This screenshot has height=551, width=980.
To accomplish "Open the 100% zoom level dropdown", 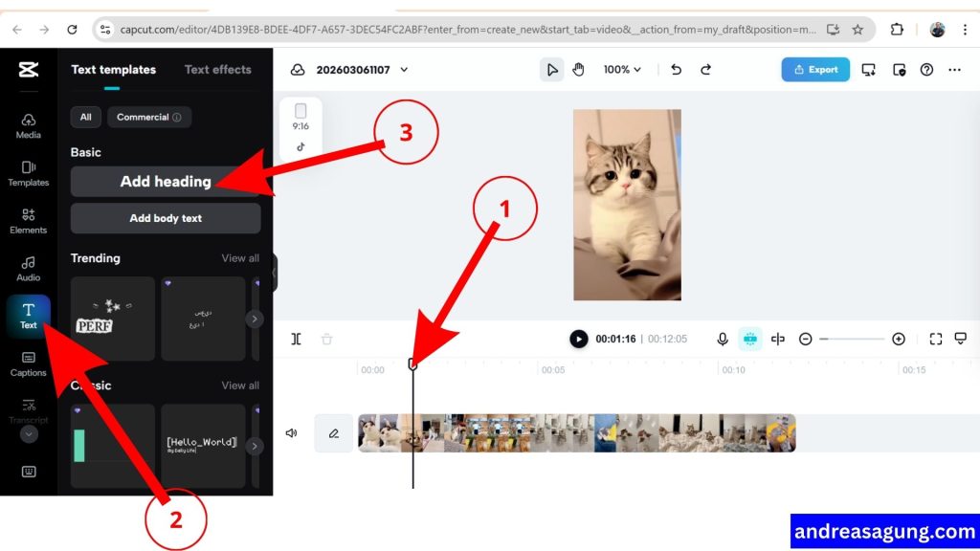I will [622, 69].
